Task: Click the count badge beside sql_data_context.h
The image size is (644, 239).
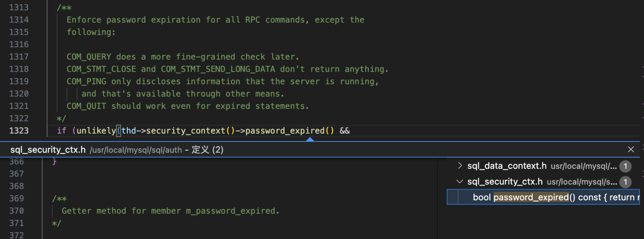Action: 625,166
